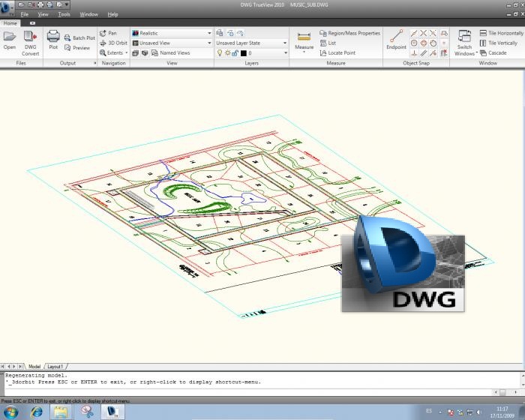Select the Pan navigation tool
This screenshot has height=420, width=525.
(x=108, y=33)
